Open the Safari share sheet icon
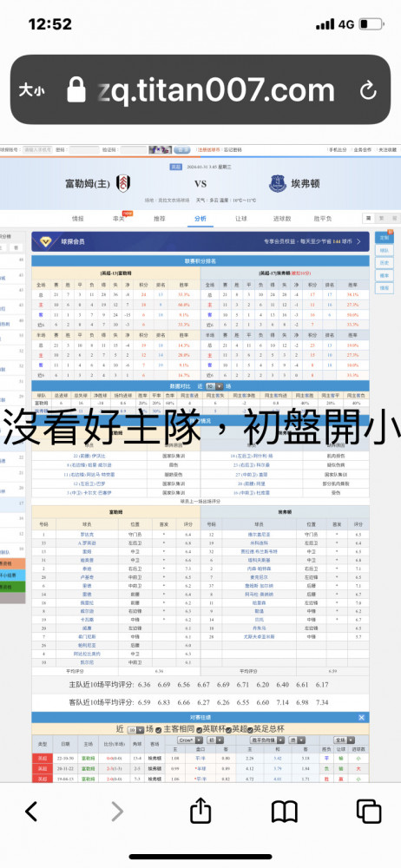Image resolution: width=401 pixels, height=868 pixels. click(x=200, y=810)
